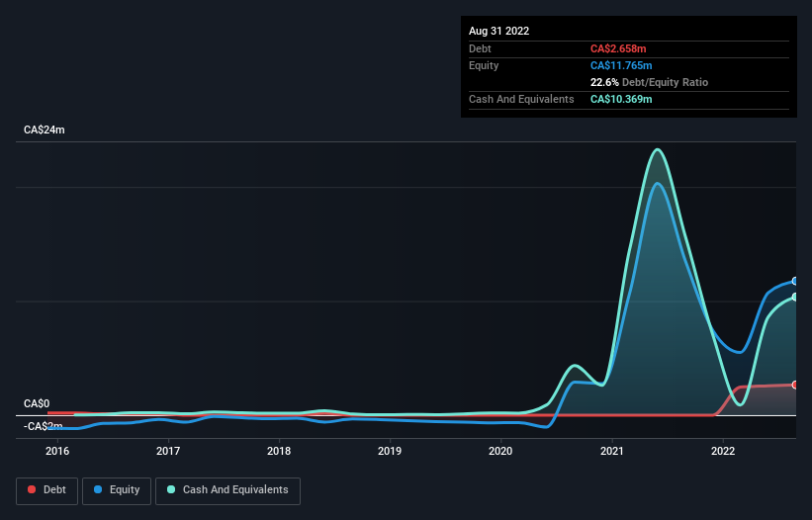812x520 pixels.
Task: Click the CA$24m y-axis label
Action: point(45,130)
